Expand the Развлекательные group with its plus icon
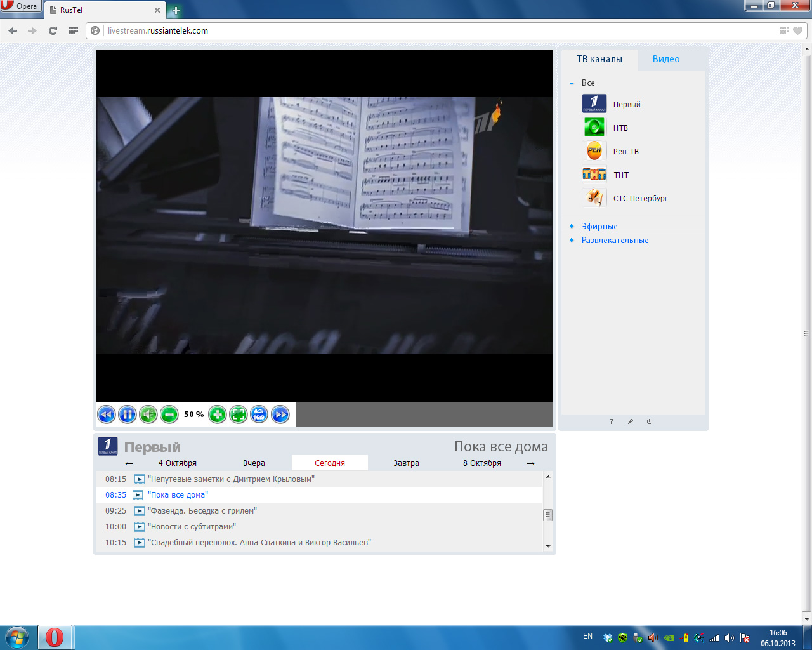Screen dimensions: 812x650 (x=572, y=241)
